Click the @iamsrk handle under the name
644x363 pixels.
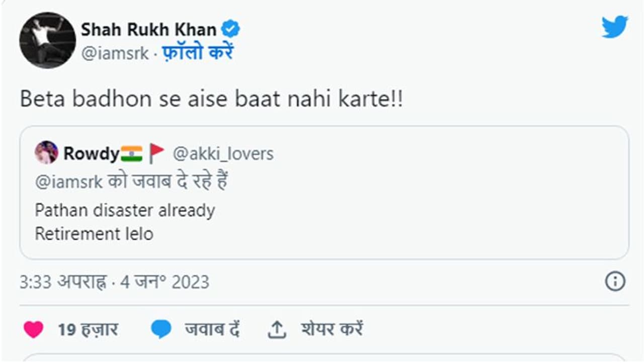click(x=115, y=53)
